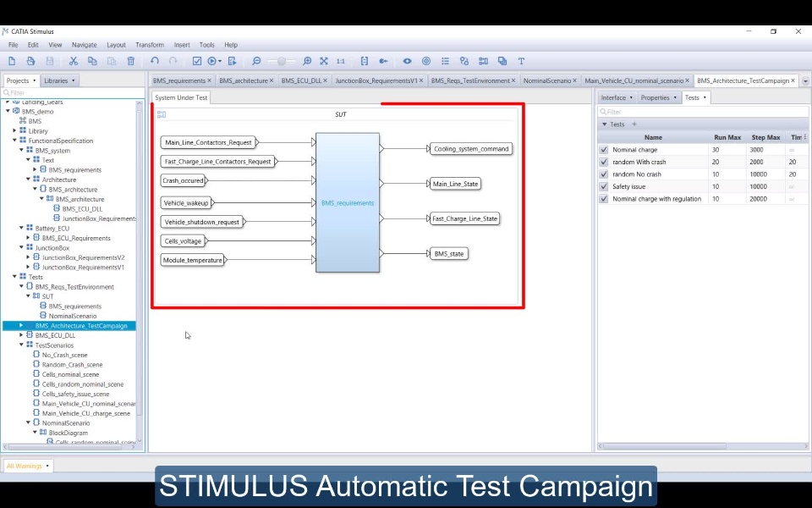Screen dimensions: 812x508
Task: Click the project tree filter field
Action: (73, 93)
